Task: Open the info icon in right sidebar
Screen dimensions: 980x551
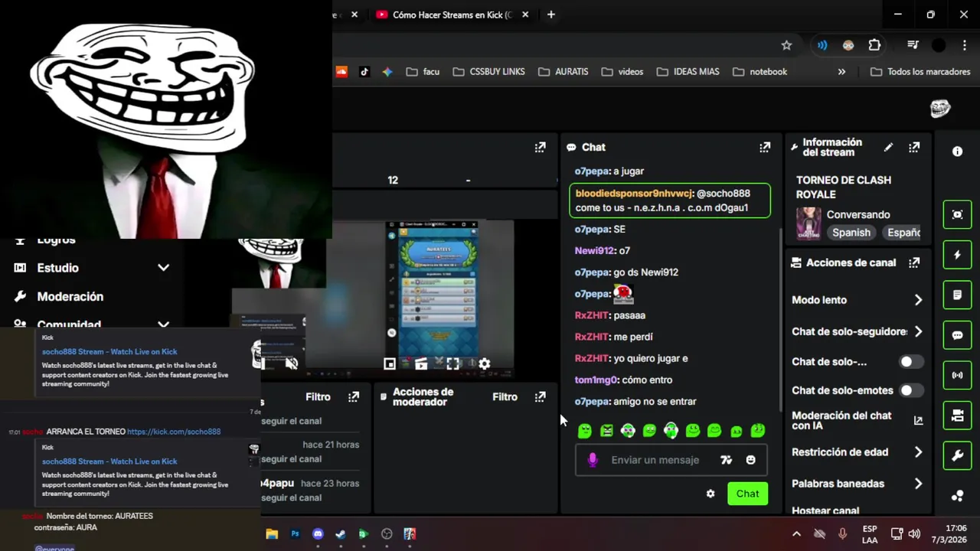Action: click(x=957, y=152)
